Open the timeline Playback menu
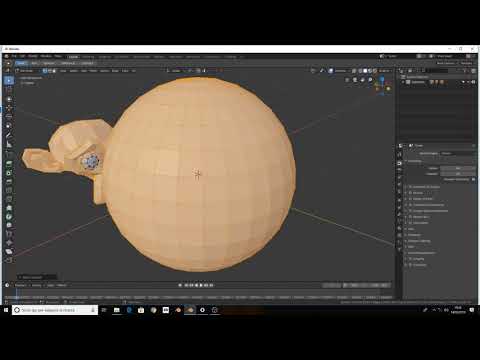Viewport: 480px width, 360px height. coord(20,285)
